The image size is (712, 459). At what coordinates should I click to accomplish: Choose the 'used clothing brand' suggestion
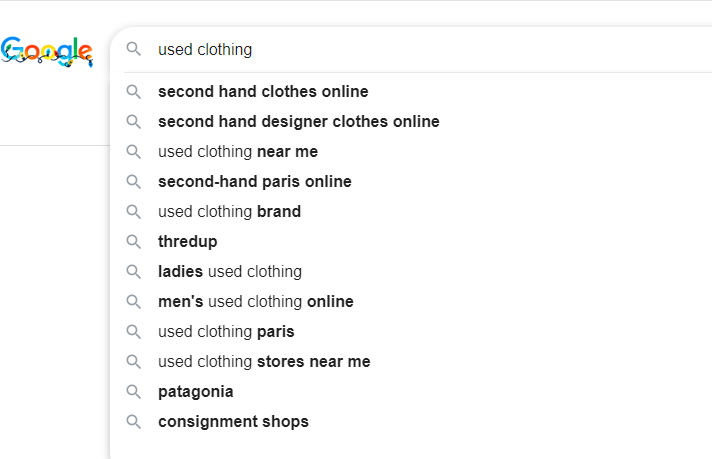pyautogui.click(x=229, y=212)
